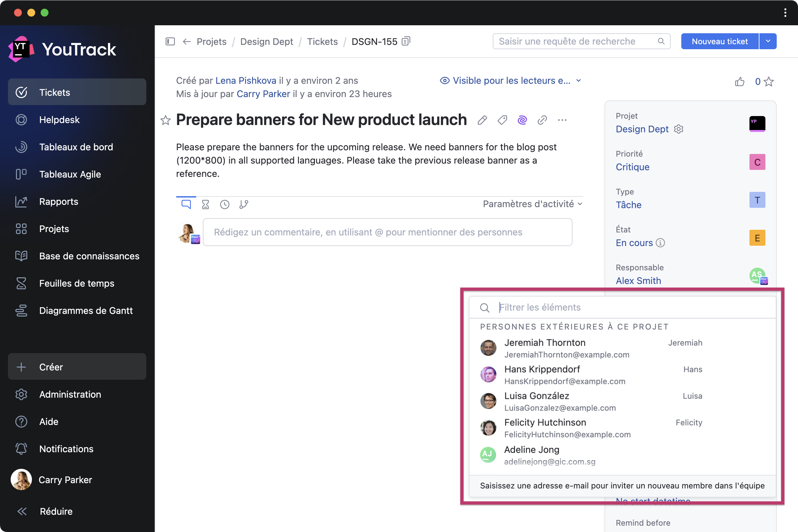Give the ticket a thumbs up

click(x=739, y=81)
